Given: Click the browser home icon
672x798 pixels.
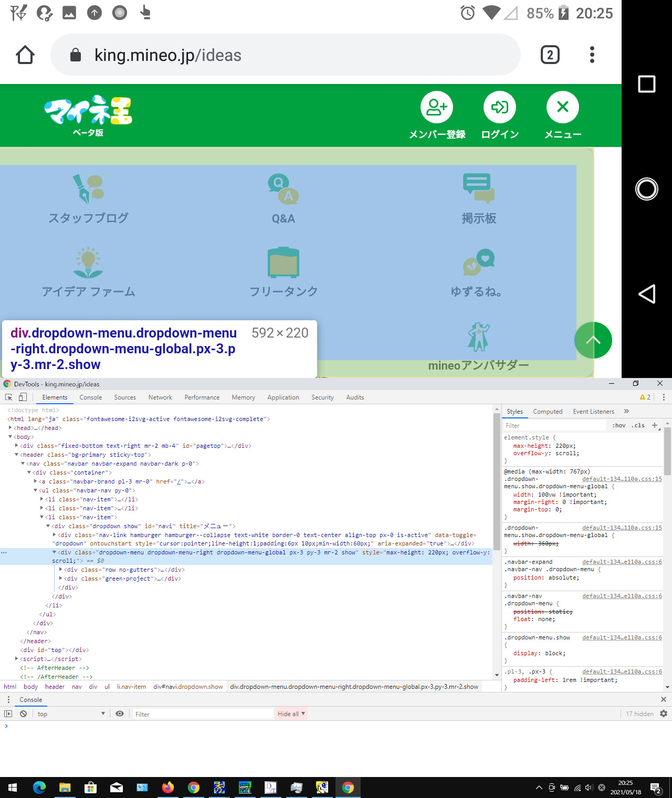Looking at the screenshot, I should click(25, 55).
